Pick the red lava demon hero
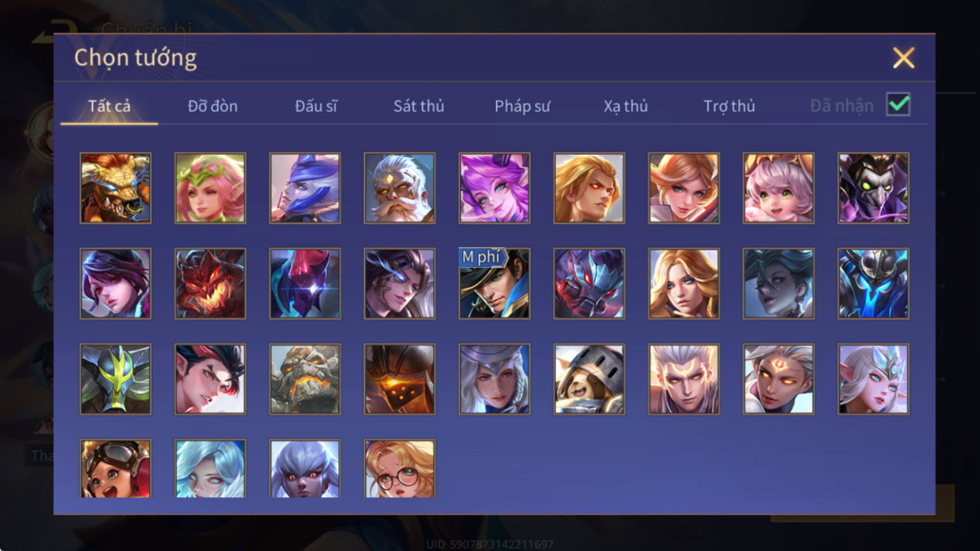Viewport: 980px width, 551px height. tap(210, 283)
